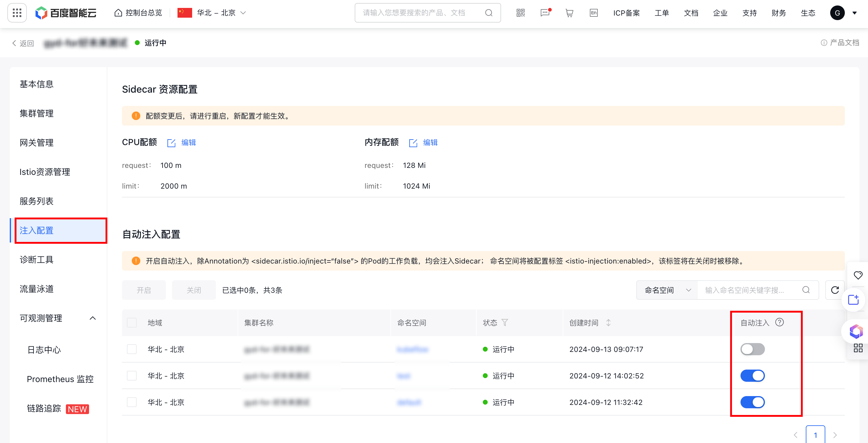Open the 产品文档 link
This screenshot has width=868, height=443.
pyautogui.click(x=840, y=43)
